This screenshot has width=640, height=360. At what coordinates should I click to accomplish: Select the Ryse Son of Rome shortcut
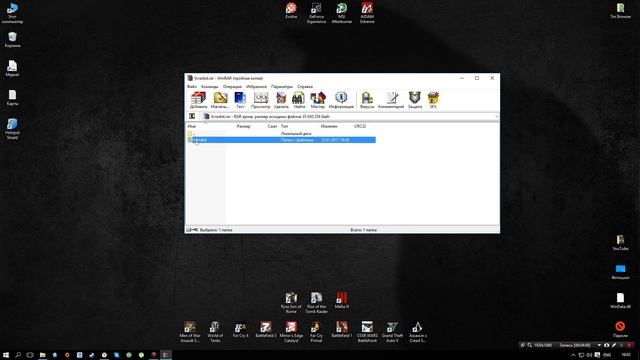point(291,302)
